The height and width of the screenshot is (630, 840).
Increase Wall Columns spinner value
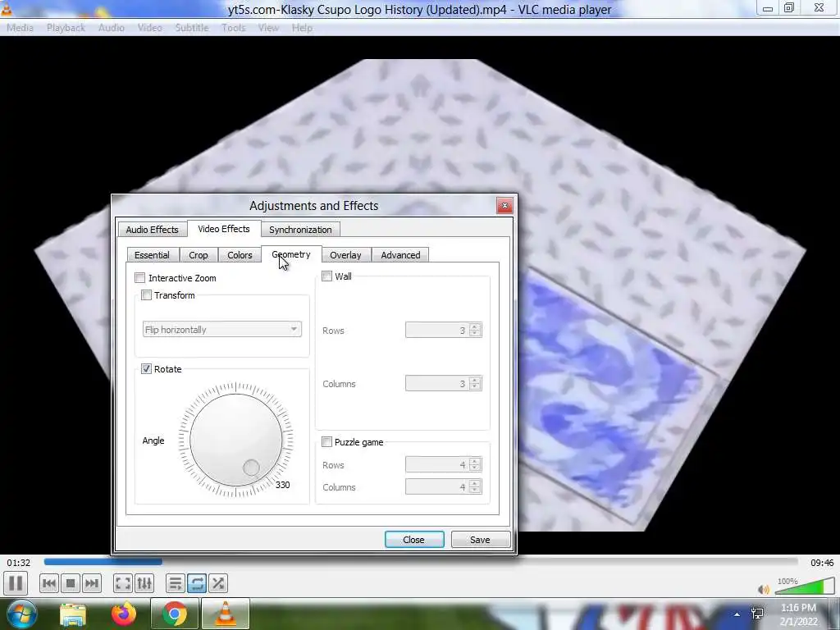(x=475, y=380)
